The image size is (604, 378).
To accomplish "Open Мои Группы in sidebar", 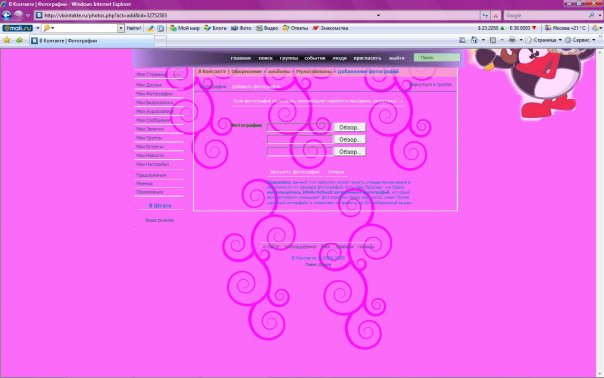I will (x=149, y=138).
